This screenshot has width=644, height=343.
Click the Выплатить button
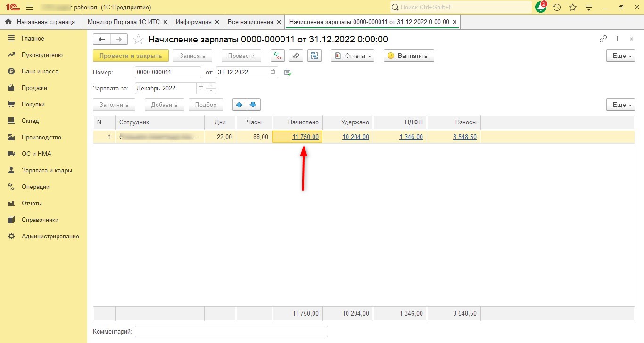408,56
